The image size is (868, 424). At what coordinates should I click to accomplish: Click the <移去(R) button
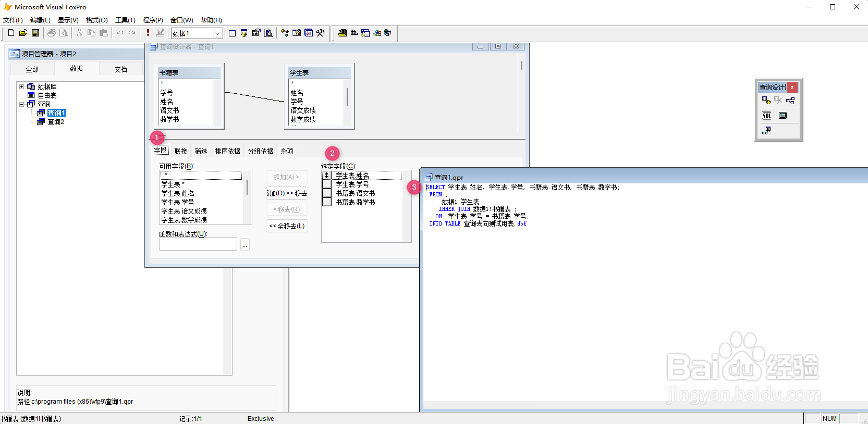click(x=287, y=209)
